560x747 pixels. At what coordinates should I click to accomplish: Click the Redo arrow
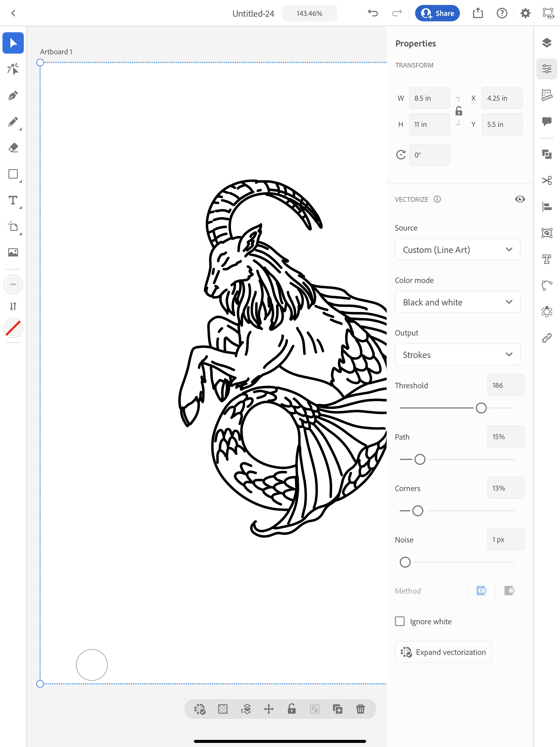click(397, 13)
